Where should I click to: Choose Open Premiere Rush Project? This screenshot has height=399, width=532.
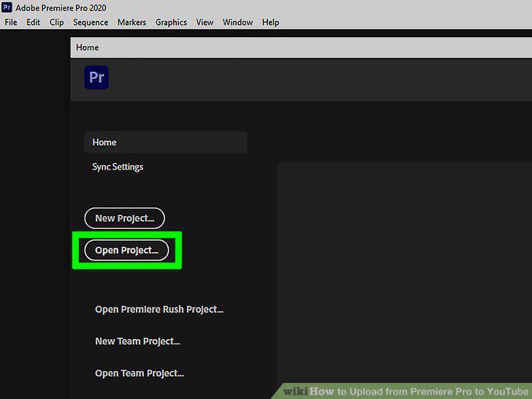(x=159, y=309)
